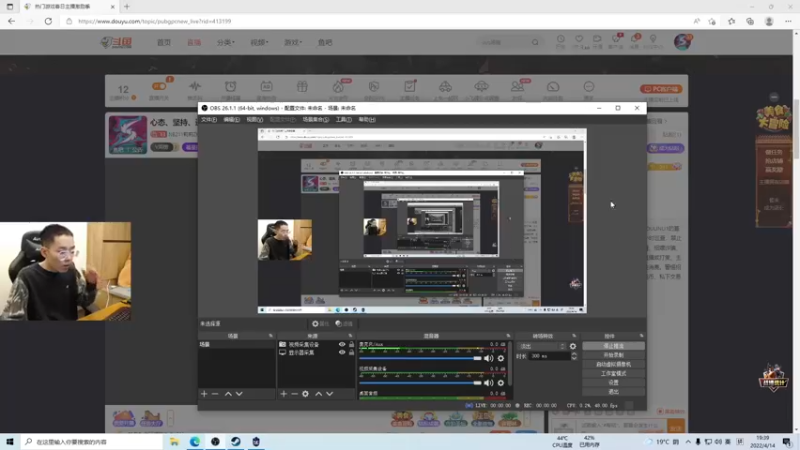The width and height of the screenshot is (800, 450).
Task: Open second mixer channel settings gear
Action: (x=501, y=383)
